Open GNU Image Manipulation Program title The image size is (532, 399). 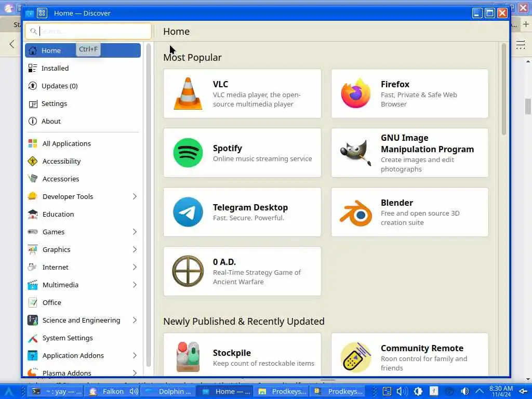[427, 143]
